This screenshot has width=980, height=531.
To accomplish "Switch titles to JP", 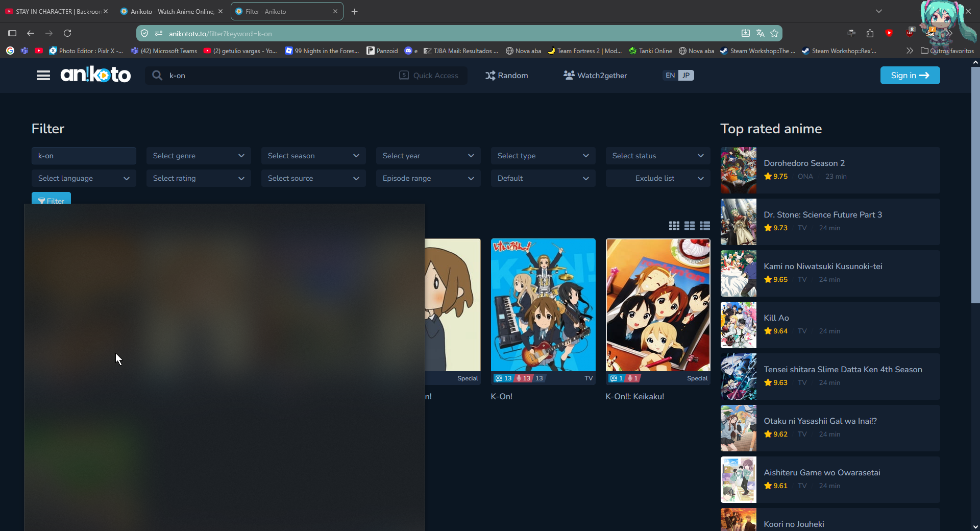I will coord(686,75).
